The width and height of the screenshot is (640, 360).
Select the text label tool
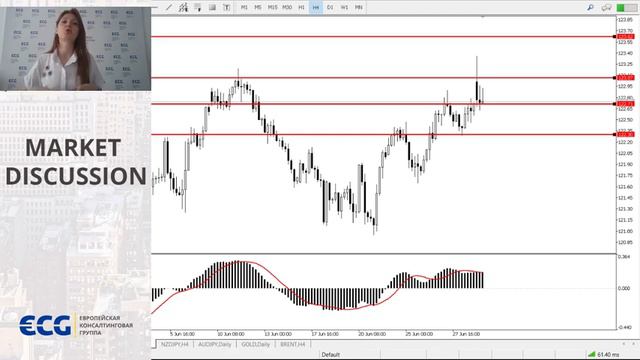[x=227, y=7]
